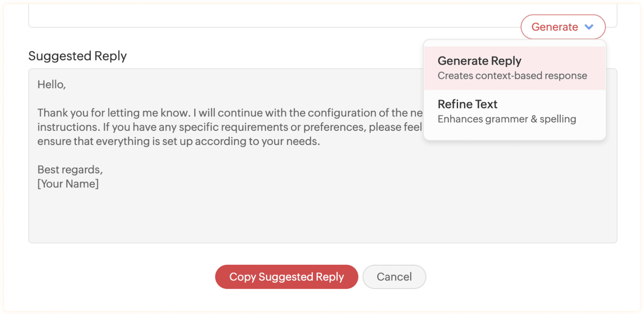This screenshot has height=315, width=644.
Task: Click the "Hello," greeting line
Action: (x=52, y=85)
